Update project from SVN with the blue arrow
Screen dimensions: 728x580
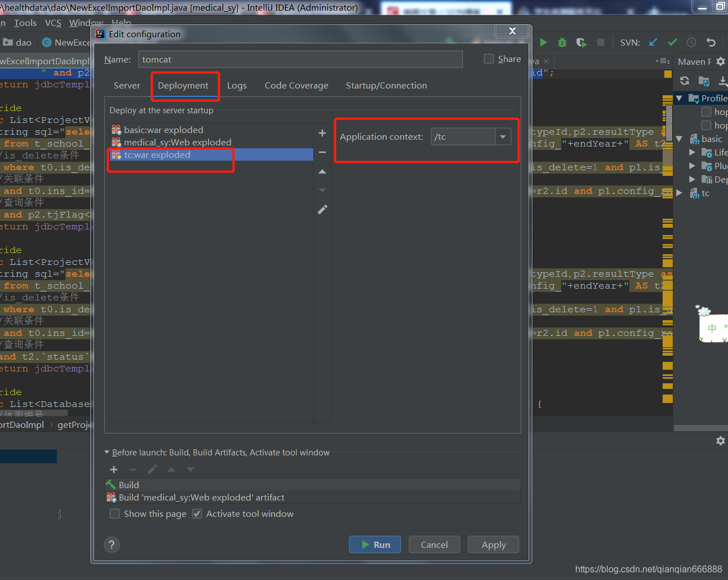point(653,42)
